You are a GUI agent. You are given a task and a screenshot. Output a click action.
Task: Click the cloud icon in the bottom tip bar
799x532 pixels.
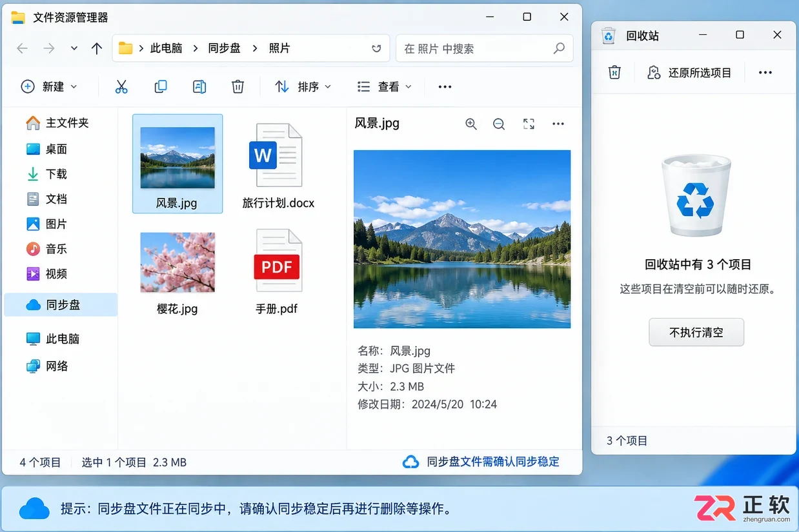click(34, 508)
